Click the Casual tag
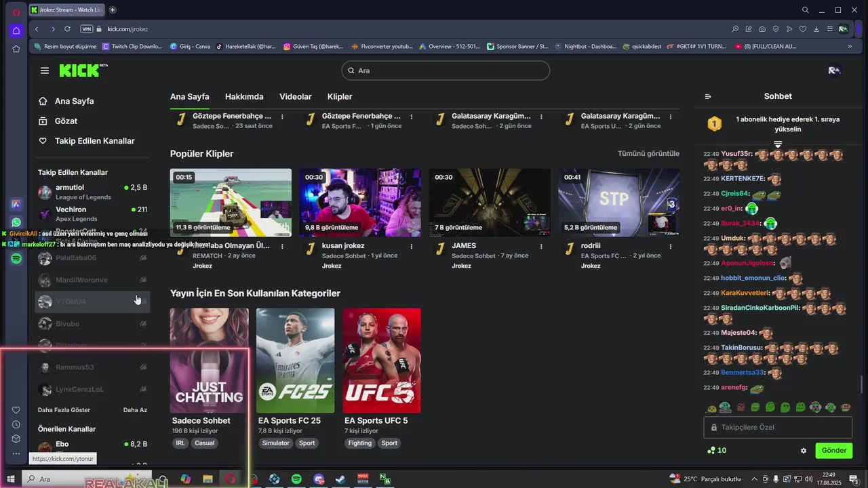The image size is (868, 488). click(x=204, y=443)
